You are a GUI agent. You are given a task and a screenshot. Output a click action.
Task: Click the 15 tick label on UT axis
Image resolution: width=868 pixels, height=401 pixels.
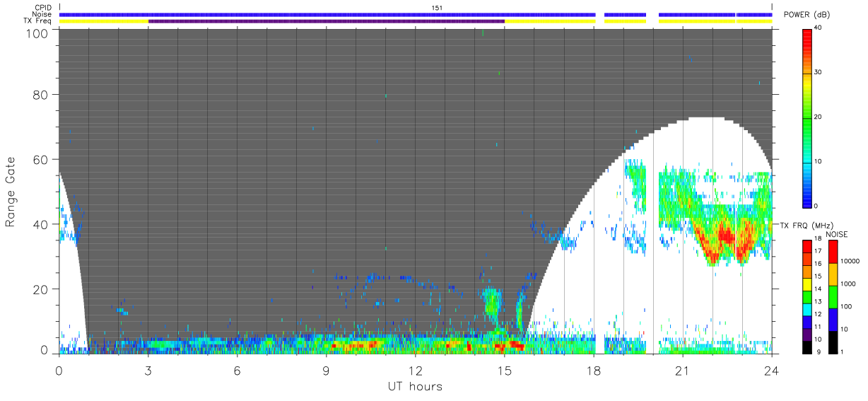[504, 370]
